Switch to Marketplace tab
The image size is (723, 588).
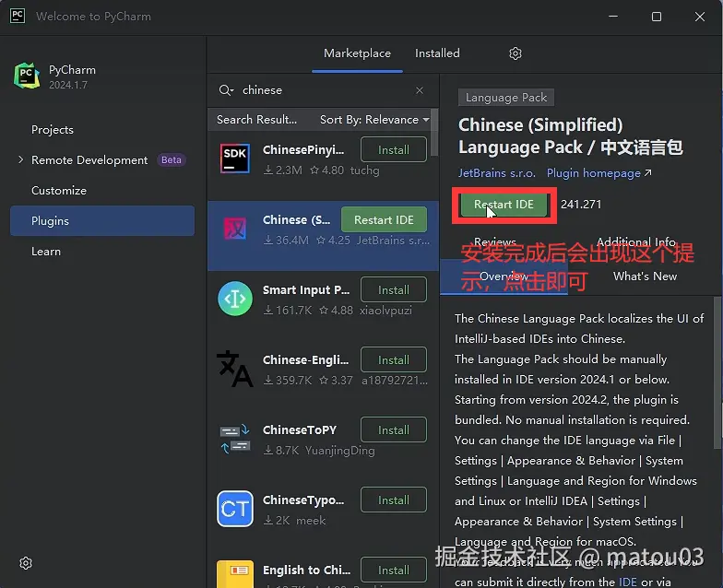(x=357, y=53)
